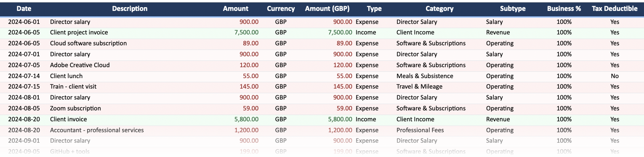The width and height of the screenshot is (644, 157).
Task: Click the Train - client visit cell
Action: (x=73, y=86)
